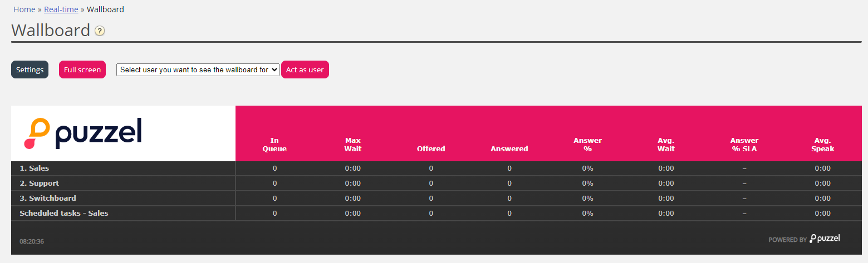Open the Real-time breadcrumb link
This screenshot has height=263, width=868.
[61, 9]
